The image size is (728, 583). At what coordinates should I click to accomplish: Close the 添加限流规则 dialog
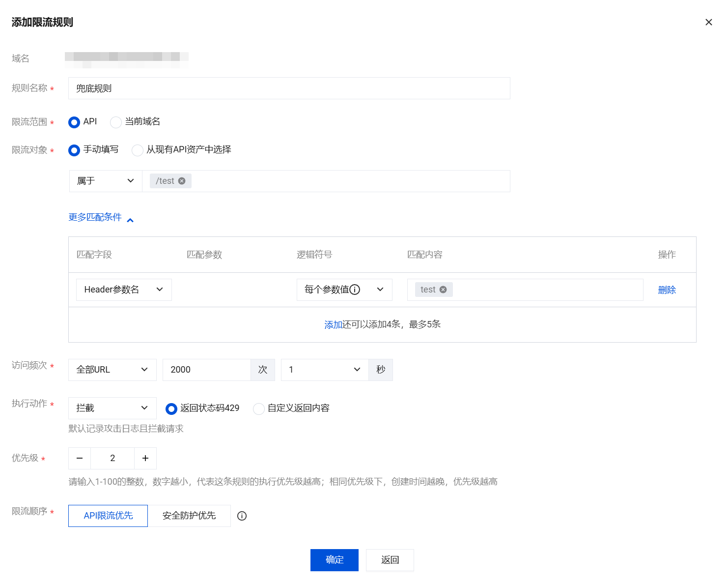[x=708, y=22]
